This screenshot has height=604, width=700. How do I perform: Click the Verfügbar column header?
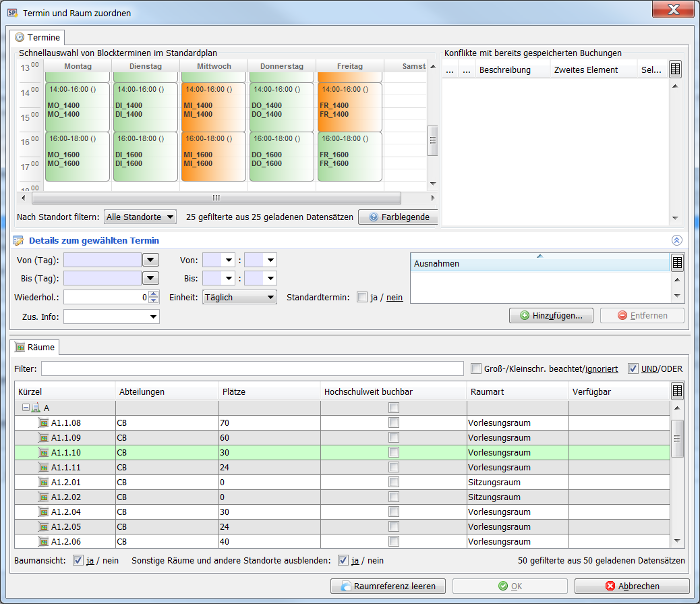(620, 392)
